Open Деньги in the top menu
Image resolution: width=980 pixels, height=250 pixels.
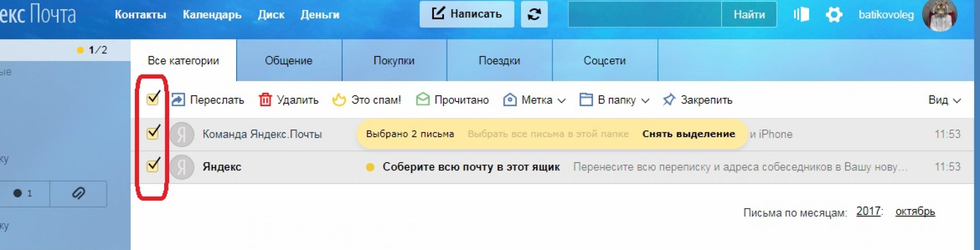(x=320, y=15)
